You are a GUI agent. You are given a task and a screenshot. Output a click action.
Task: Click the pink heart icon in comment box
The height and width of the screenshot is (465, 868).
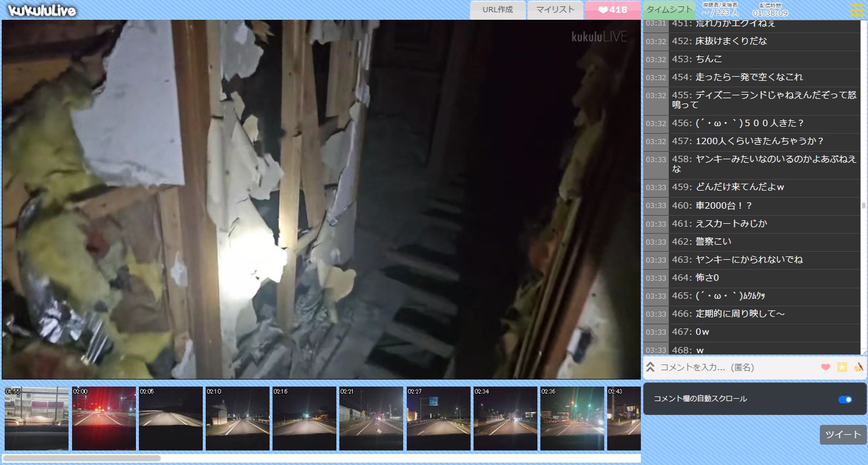click(x=825, y=367)
